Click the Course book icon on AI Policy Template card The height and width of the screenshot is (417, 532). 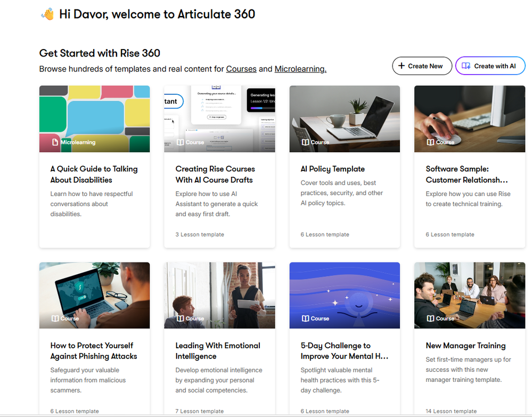click(305, 142)
